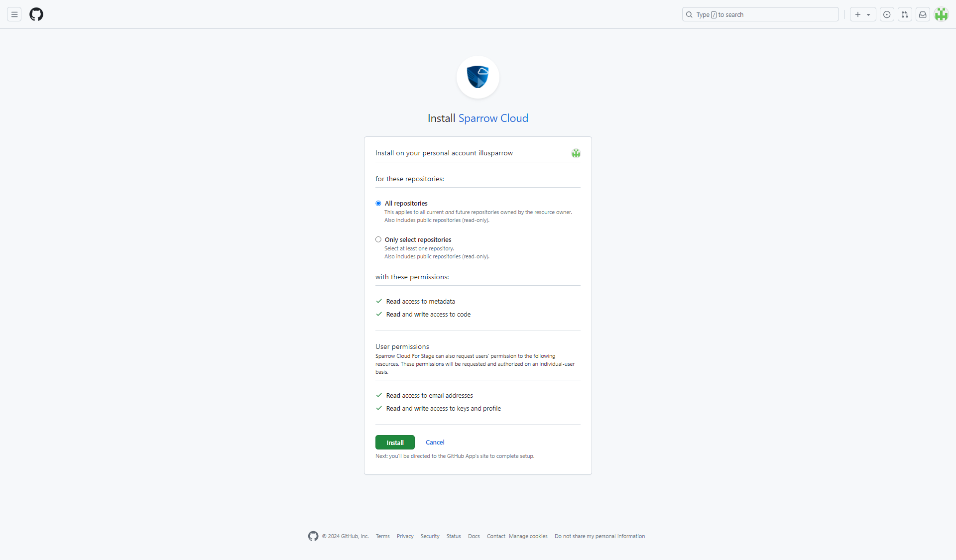
Task: Click the pull requests icon
Action: [904, 14]
